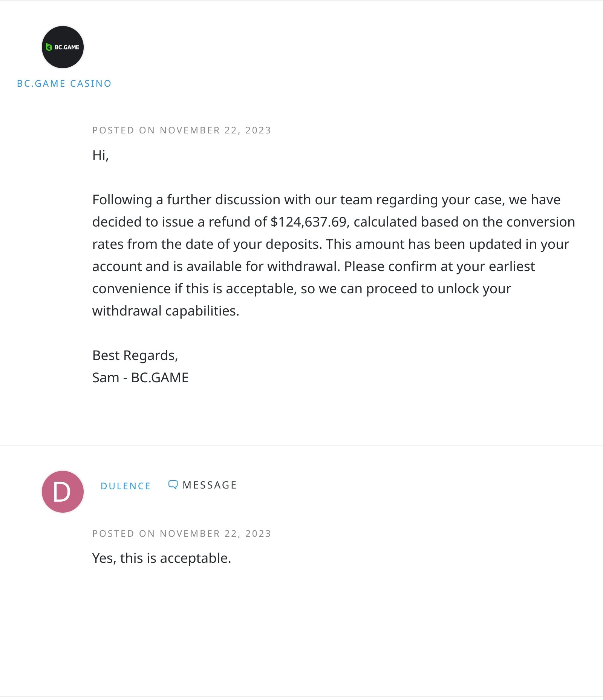
Task: Click the divider line between the two posts
Action: 301,445
